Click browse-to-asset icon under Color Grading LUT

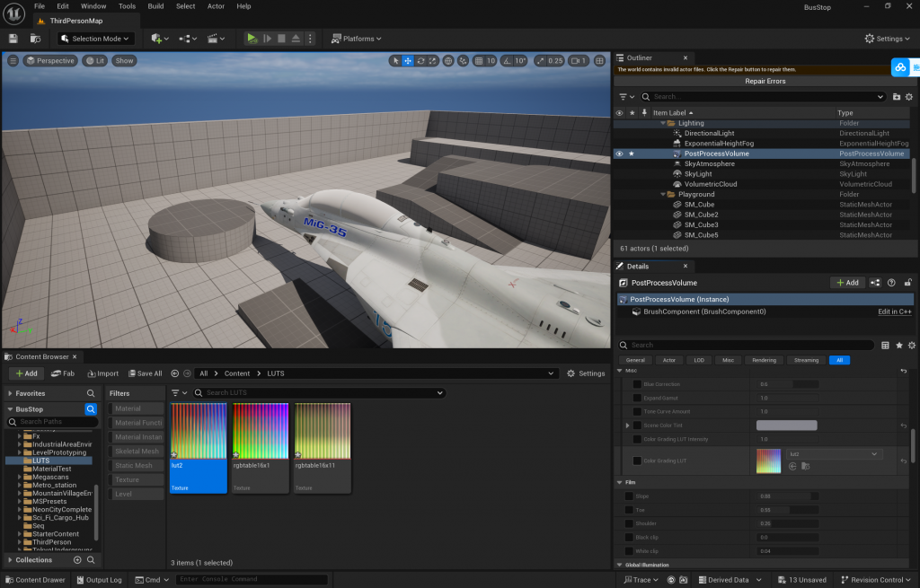coord(805,466)
